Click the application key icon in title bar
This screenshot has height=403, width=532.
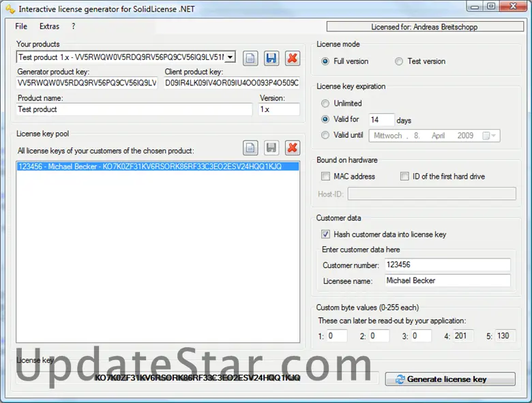click(10, 9)
